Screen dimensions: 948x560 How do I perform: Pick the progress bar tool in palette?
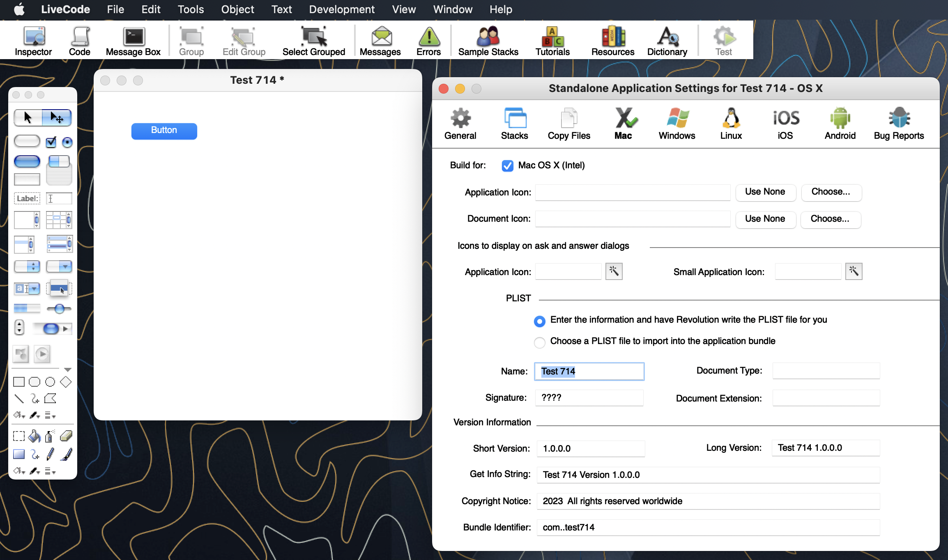[x=27, y=308]
